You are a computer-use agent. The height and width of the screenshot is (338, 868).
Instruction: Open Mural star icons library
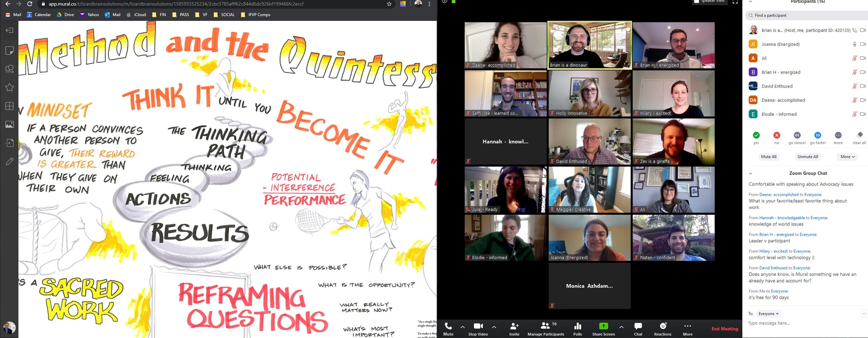tap(9, 87)
